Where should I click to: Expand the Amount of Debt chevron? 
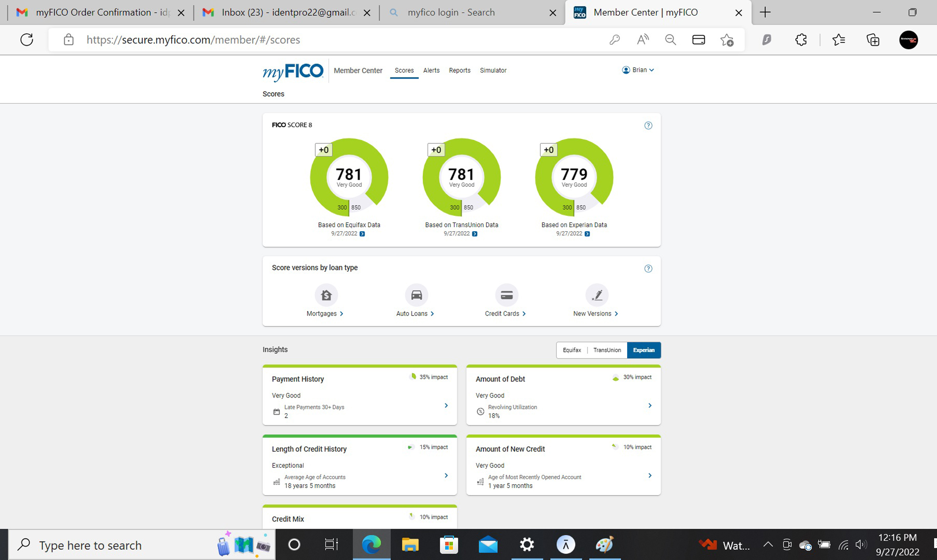pos(650,406)
